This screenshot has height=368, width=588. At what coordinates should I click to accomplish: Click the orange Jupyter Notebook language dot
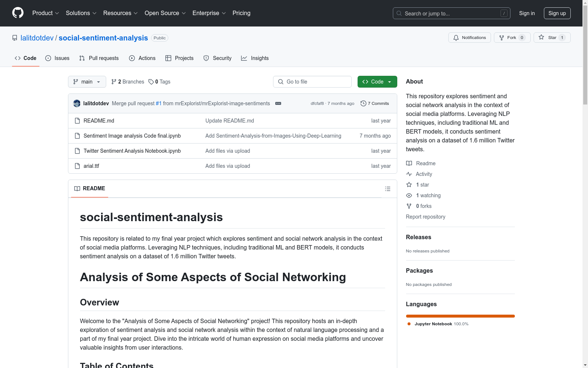[409, 324]
